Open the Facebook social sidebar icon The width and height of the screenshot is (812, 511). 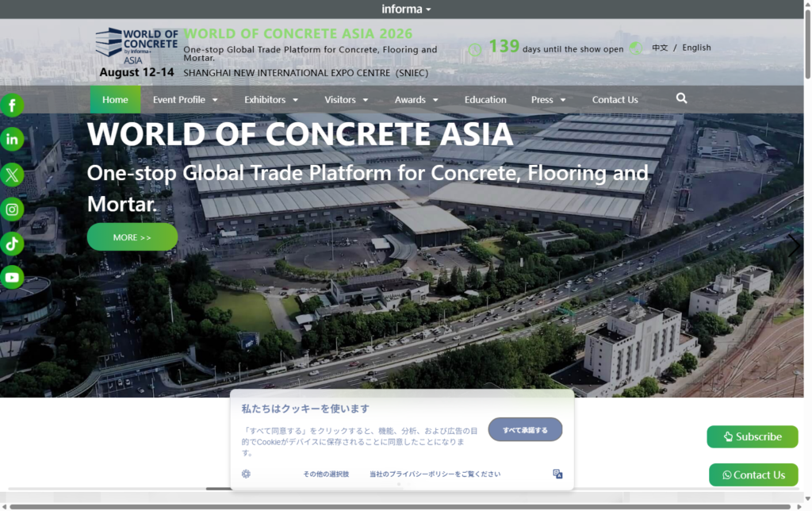(12, 105)
